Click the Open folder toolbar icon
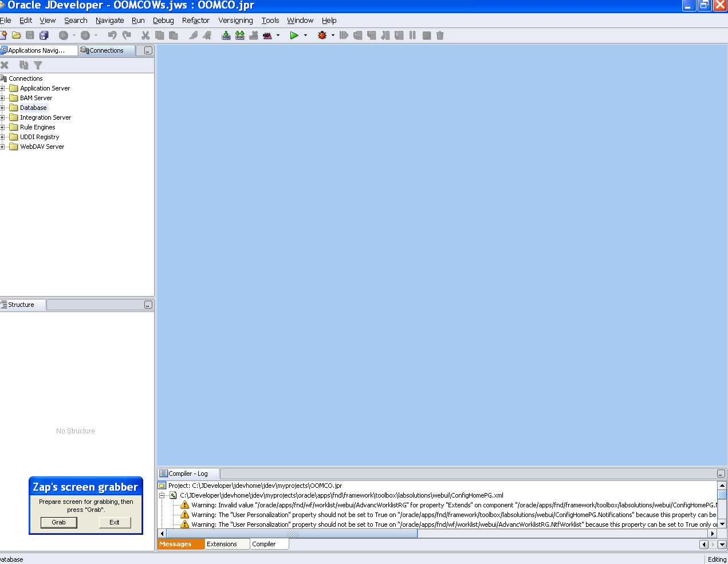Screen dimensions: 728x564 click(17, 36)
